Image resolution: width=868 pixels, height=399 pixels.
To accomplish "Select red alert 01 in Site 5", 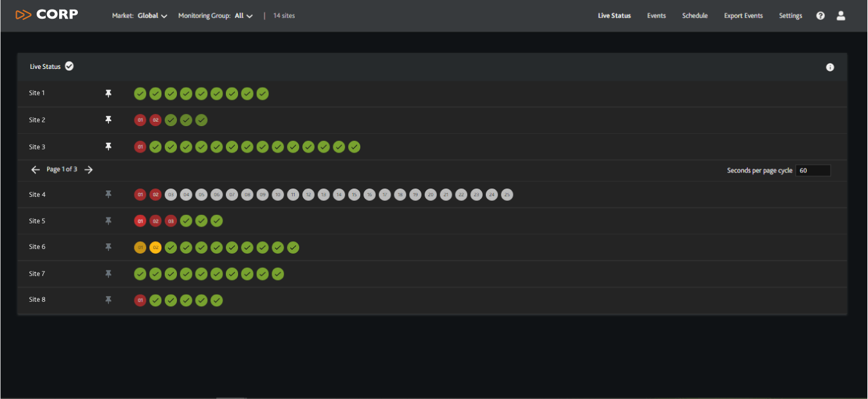I will 140,221.
